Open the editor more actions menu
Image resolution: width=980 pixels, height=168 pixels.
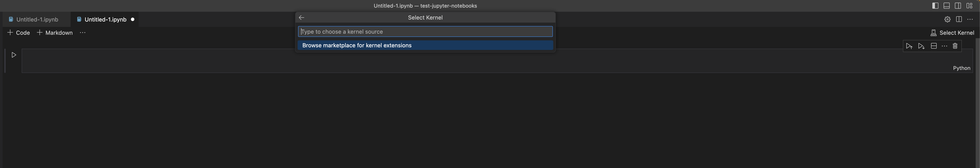[970, 19]
